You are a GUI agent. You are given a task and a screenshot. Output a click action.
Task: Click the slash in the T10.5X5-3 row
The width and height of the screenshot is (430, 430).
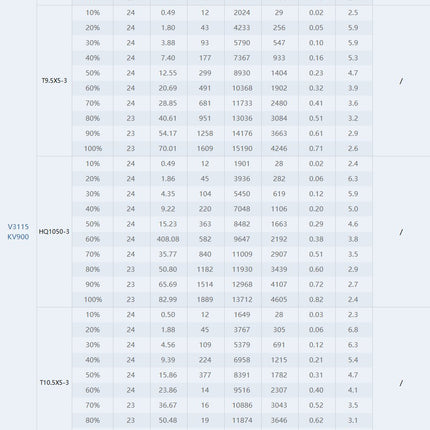tap(401, 383)
